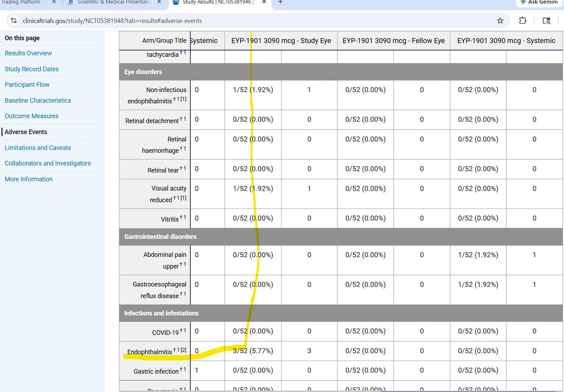Click 1/52 (1.92%) in Abdominal pain upper row
This screenshot has height=392, width=564.
coord(478,254)
